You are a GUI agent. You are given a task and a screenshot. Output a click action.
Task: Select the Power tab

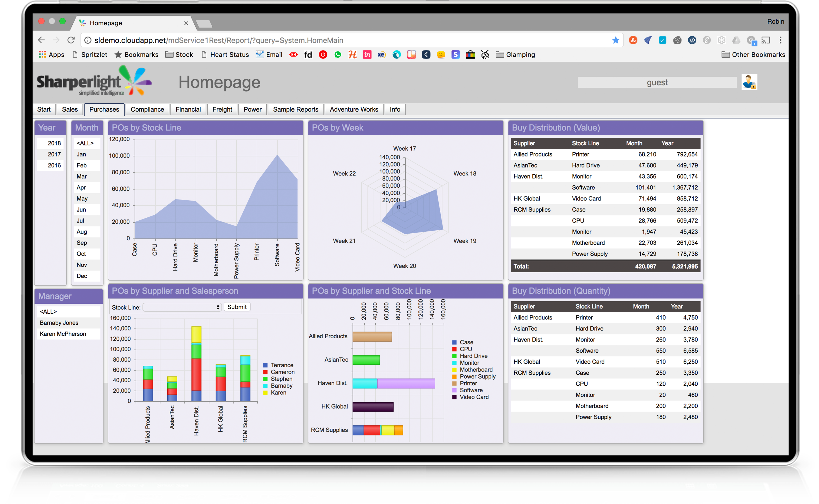253,109
